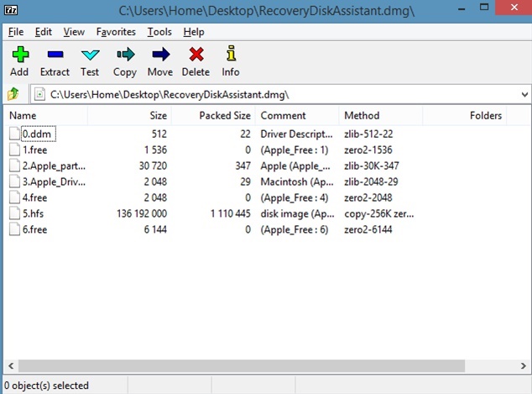This screenshot has height=394, width=532.
Task: Click the archive icon in address bar
Action: coord(39,94)
